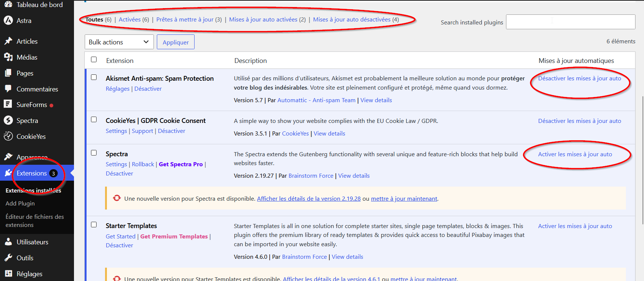Open Outils wrench icon
This screenshot has height=281, width=644.
tap(8, 258)
